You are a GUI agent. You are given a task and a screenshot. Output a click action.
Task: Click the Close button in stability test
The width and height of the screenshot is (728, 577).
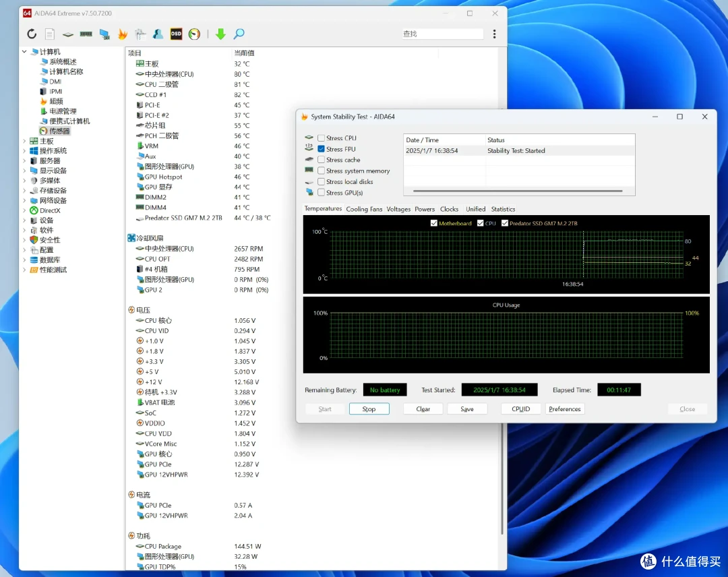(x=687, y=409)
